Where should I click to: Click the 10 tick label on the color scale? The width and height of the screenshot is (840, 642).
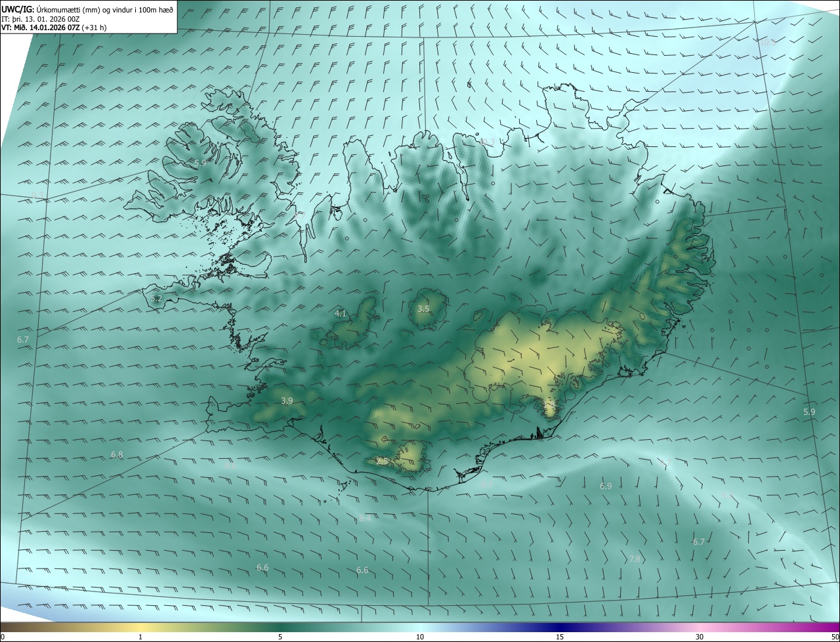pyautogui.click(x=420, y=637)
